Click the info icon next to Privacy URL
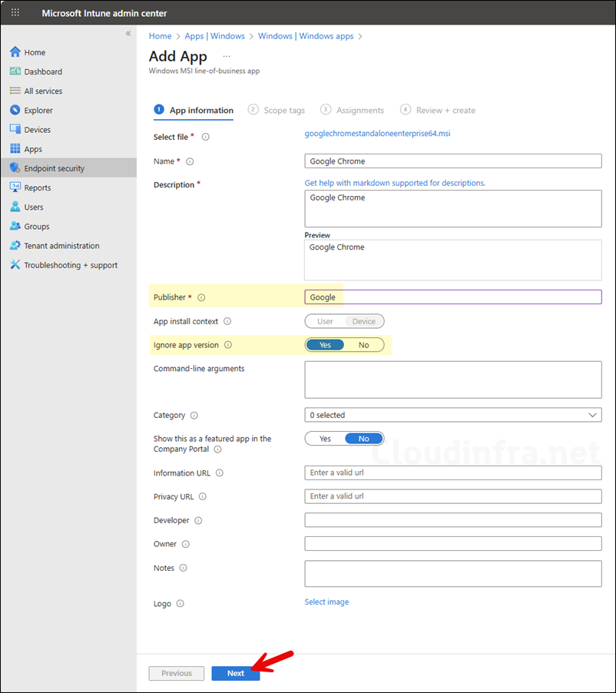This screenshot has height=693, width=616. pyautogui.click(x=202, y=497)
